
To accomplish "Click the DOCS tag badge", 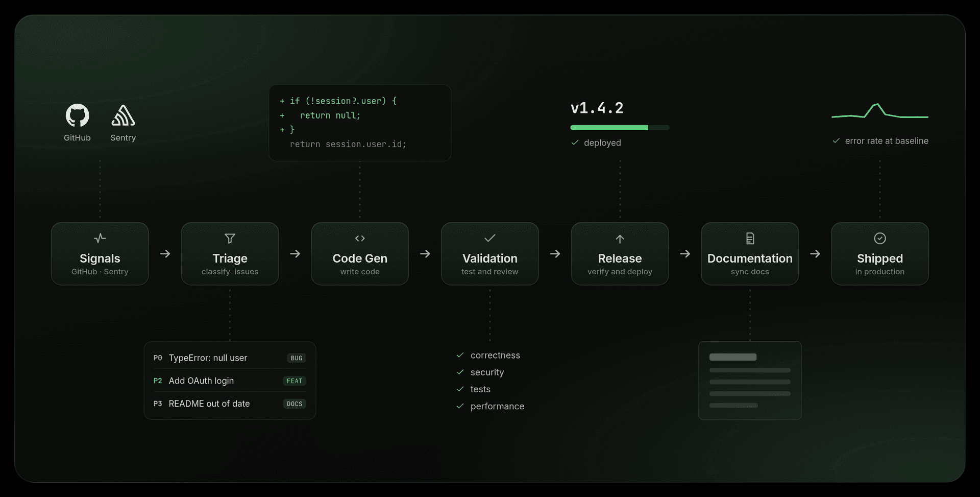I will tap(295, 404).
